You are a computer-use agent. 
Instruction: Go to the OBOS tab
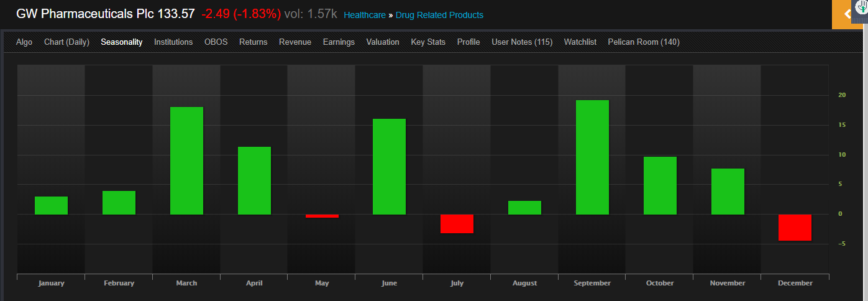[216, 42]
